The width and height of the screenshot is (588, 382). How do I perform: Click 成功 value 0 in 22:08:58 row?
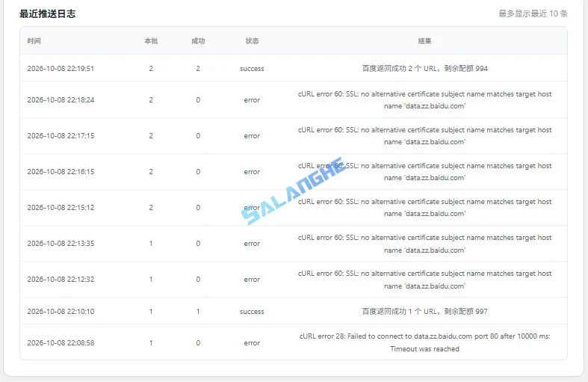[x=198, y=343]
